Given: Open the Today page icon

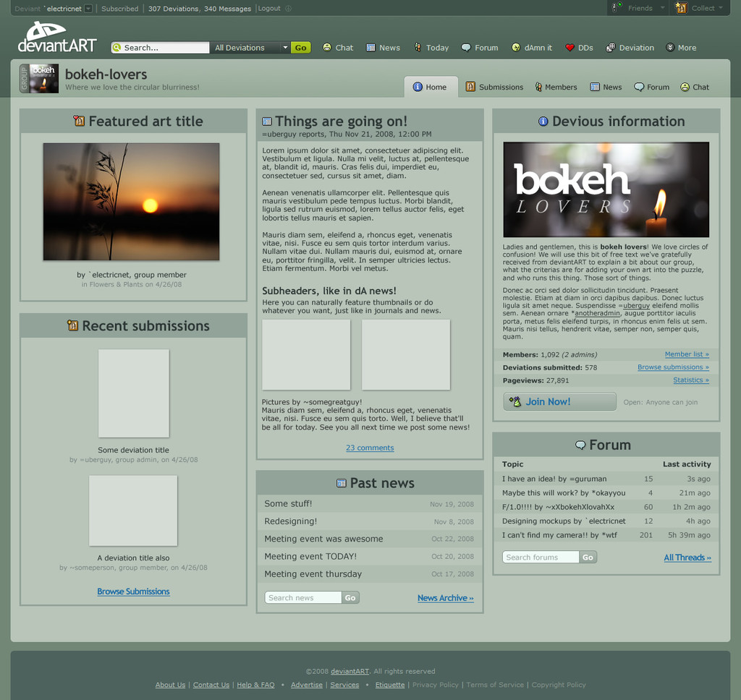Looking at the screenshot, I should coord(418,47).
